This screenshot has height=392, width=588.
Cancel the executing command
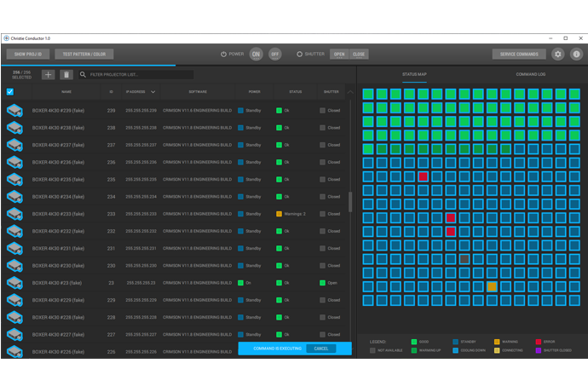coord(321,349)
